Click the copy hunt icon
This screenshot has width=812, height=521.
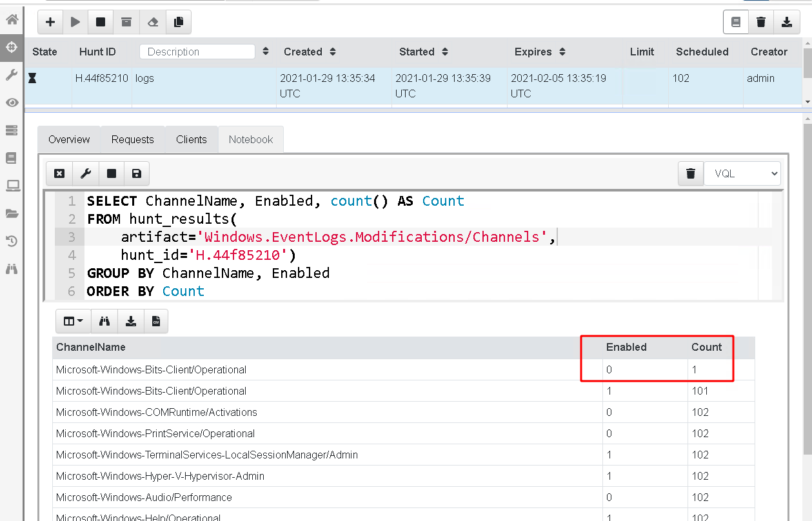coord(179,22)
